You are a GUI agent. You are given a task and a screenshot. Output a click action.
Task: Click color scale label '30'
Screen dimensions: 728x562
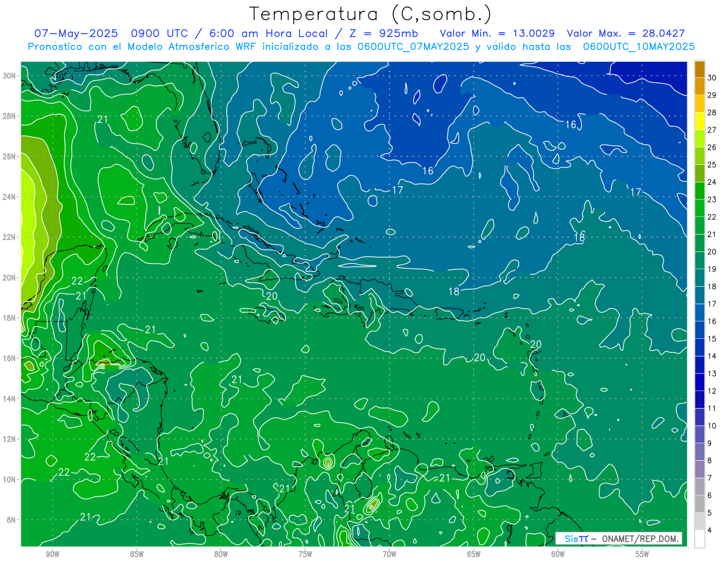[x=712, y=77]
